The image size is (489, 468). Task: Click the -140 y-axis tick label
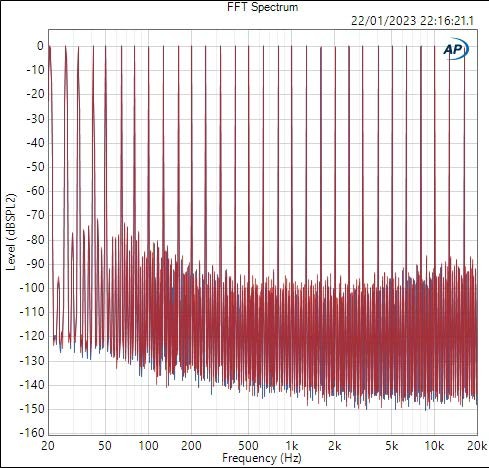tap(32, 385)
